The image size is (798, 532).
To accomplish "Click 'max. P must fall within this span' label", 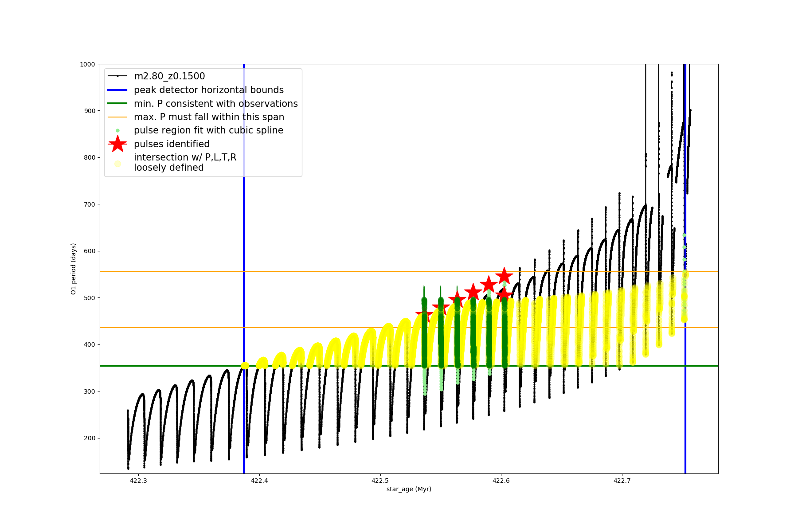I will point(209,117).
